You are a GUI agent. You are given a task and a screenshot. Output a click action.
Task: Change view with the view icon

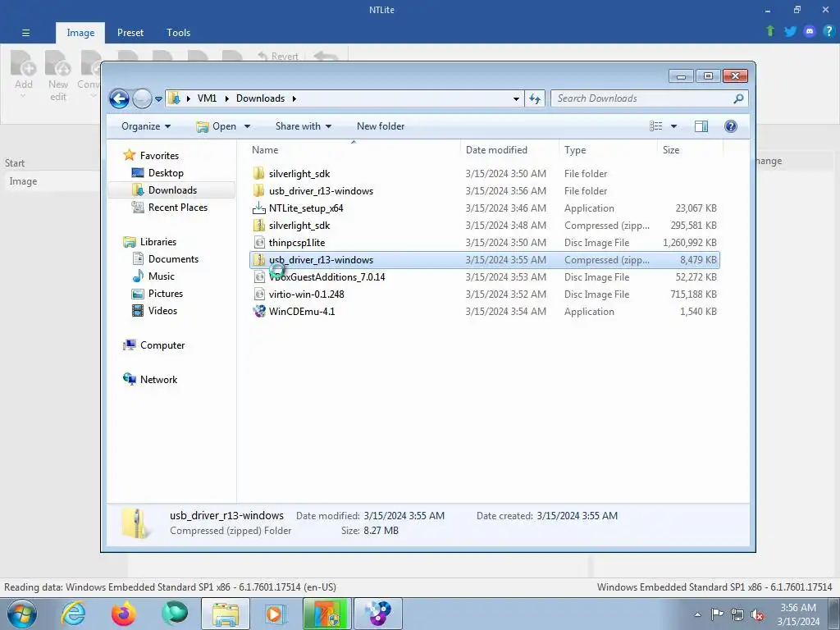click(655, 126)
